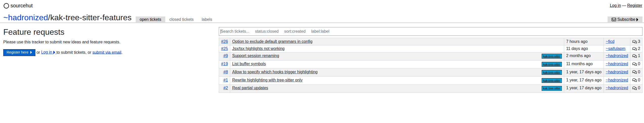Viewport: 644px width, 123px height.
Task: Open the submit via email link
Action: click(x=107, y=52)
